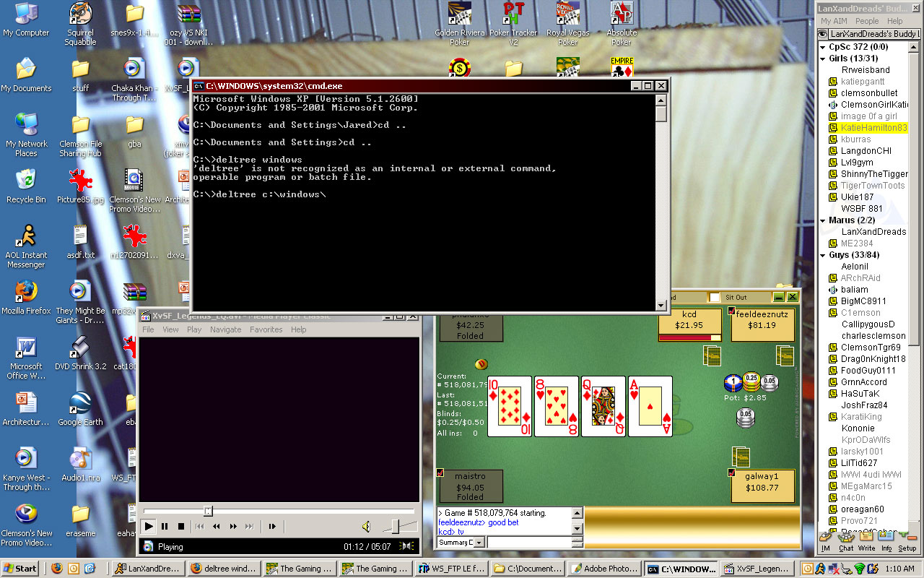The width and height of the screenshot is (924, 578).
Task: Open Recycle Bin desktop icon
Action: coord(26,186)
